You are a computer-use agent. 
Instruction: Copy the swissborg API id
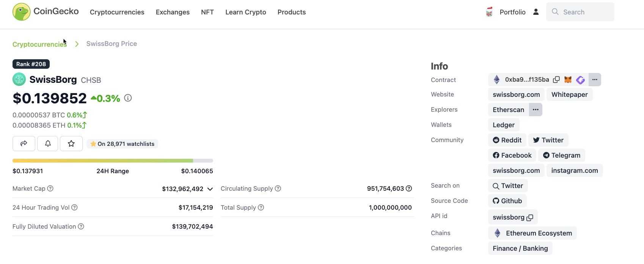[530, 217]
